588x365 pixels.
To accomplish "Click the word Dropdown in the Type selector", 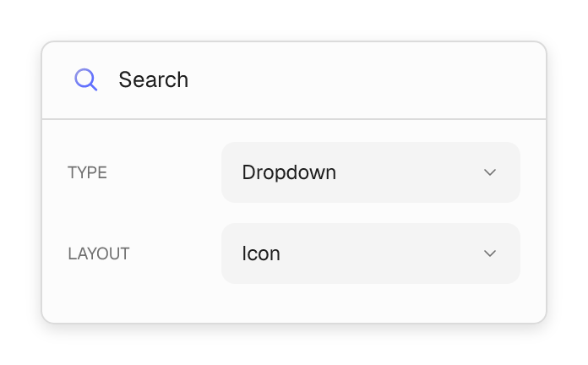I will pos(289,172).
